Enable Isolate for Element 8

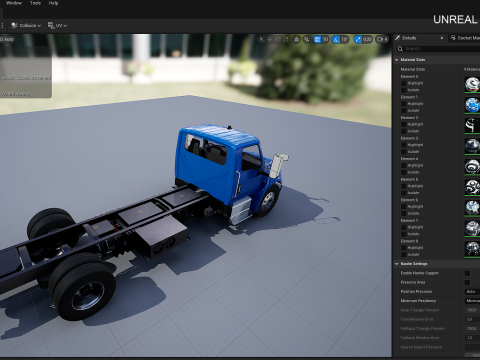pyautogui.click(x=403, y=255)
